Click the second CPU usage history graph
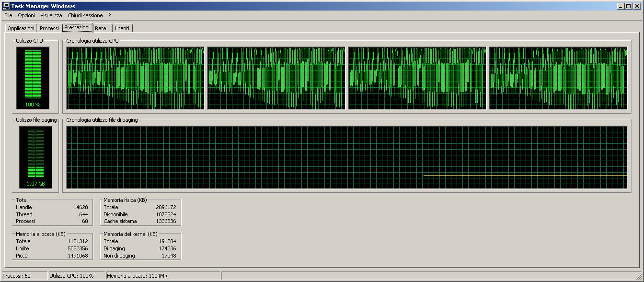The width and height of the screenshot is (644, 282). tap(276, 77)
